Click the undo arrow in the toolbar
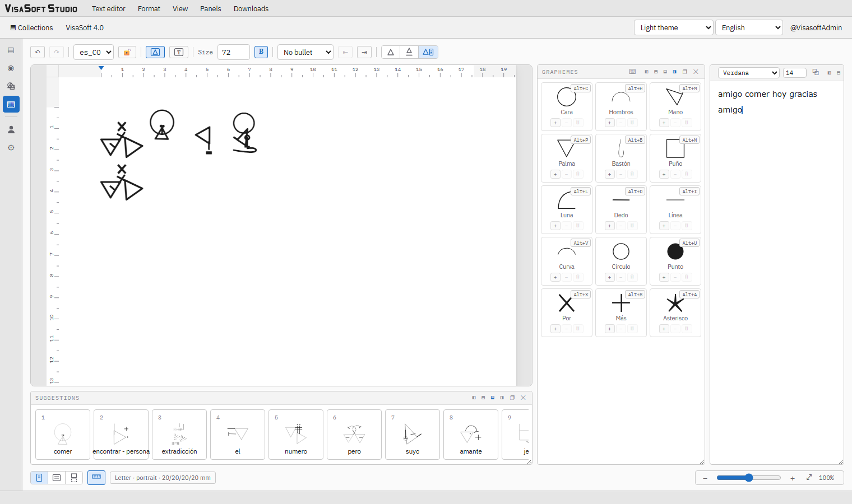The image size is (852, 504). [x=38, y=52]
